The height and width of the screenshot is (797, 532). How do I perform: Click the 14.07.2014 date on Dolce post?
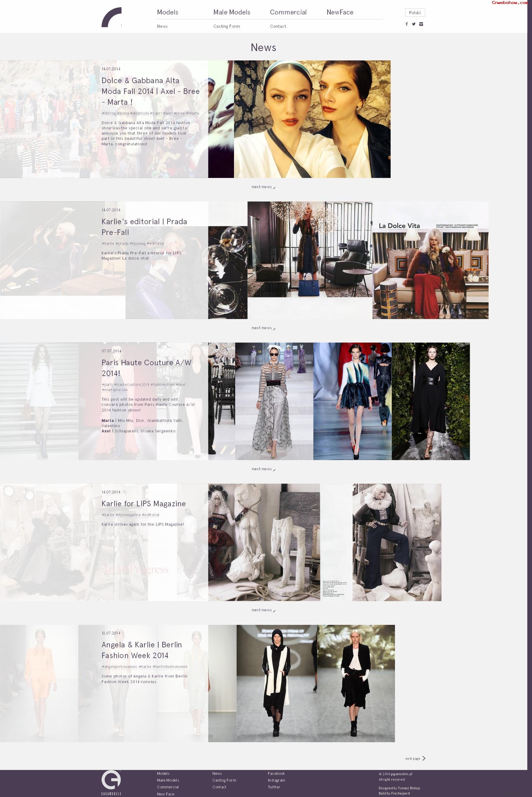click(111, 69)
